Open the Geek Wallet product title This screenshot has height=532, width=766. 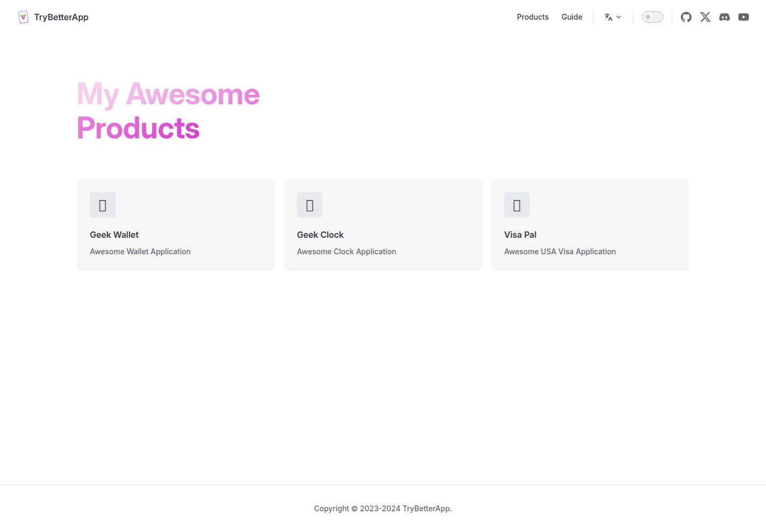pos(114,235)
